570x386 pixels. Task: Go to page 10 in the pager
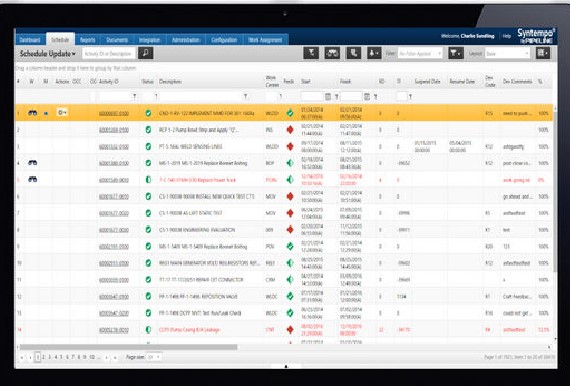92,357
